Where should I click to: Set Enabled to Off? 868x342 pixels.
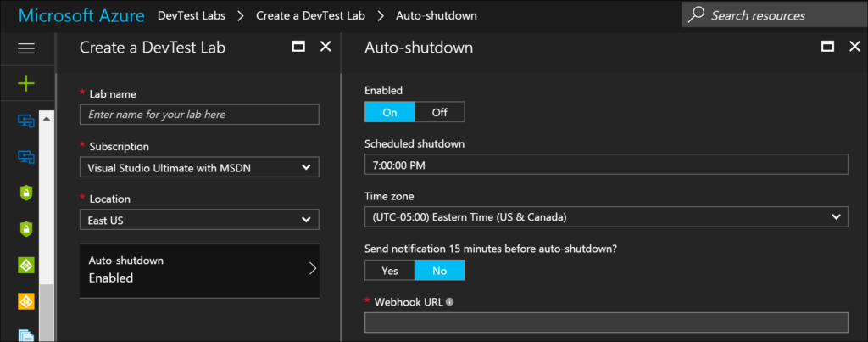[x=440, y=112]
